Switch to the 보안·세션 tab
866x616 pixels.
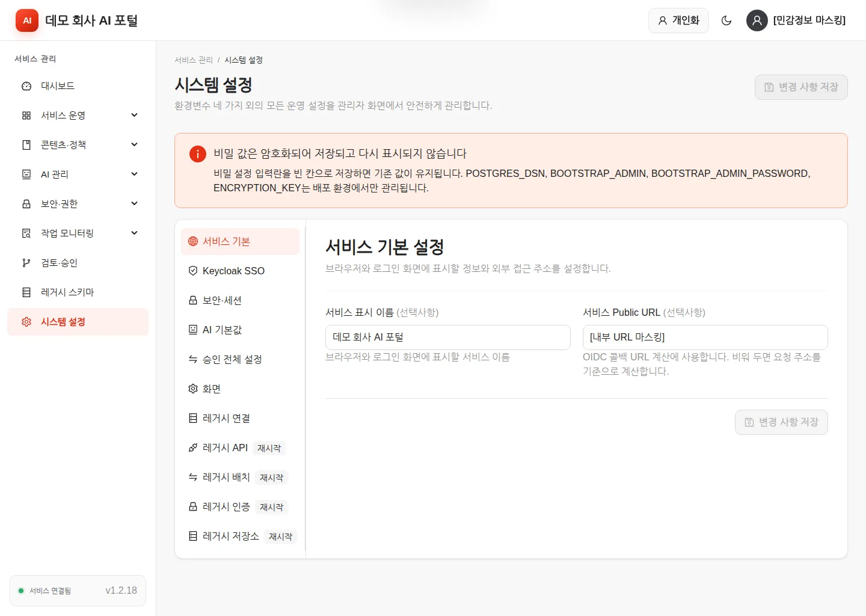coord(240,300)
